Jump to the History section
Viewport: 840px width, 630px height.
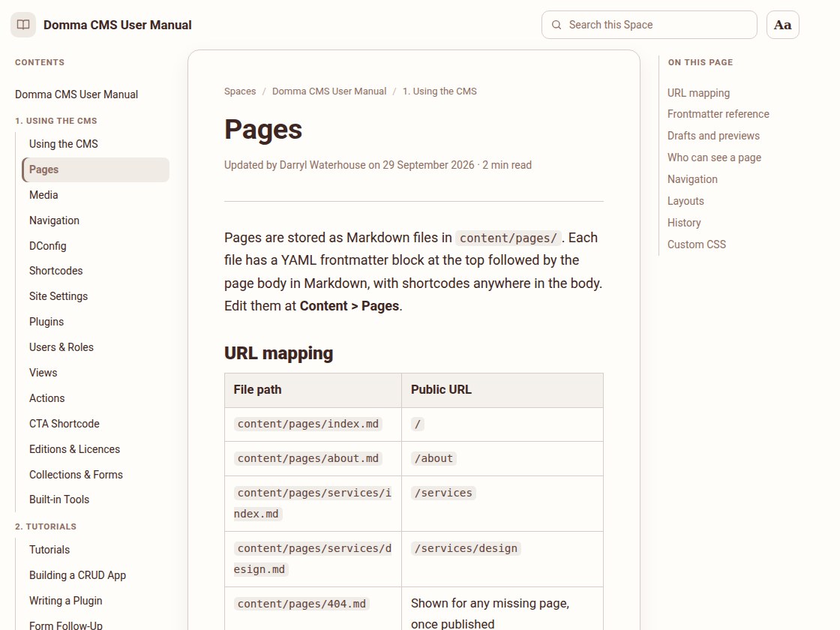[x=684, y=223]
